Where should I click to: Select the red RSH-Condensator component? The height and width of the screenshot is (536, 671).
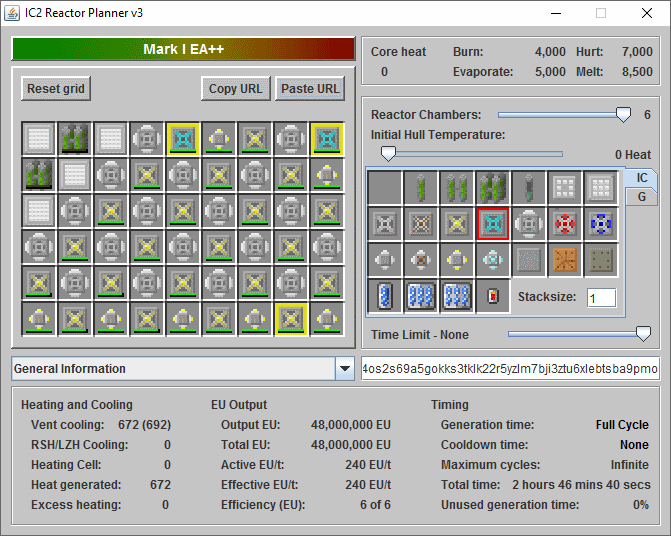564,224
